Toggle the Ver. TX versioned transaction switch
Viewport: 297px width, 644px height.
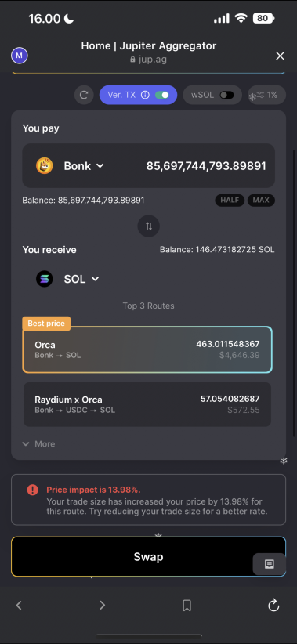point(162,96)
